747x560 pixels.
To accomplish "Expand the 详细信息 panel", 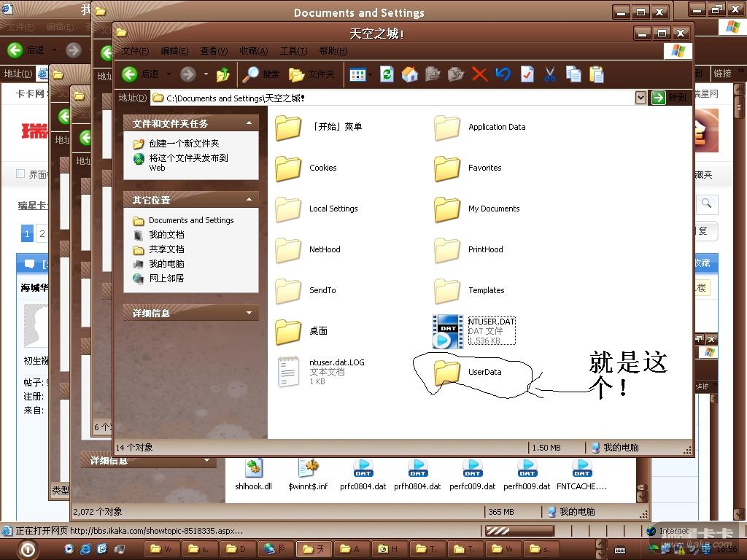I will [x=249, y=313].
